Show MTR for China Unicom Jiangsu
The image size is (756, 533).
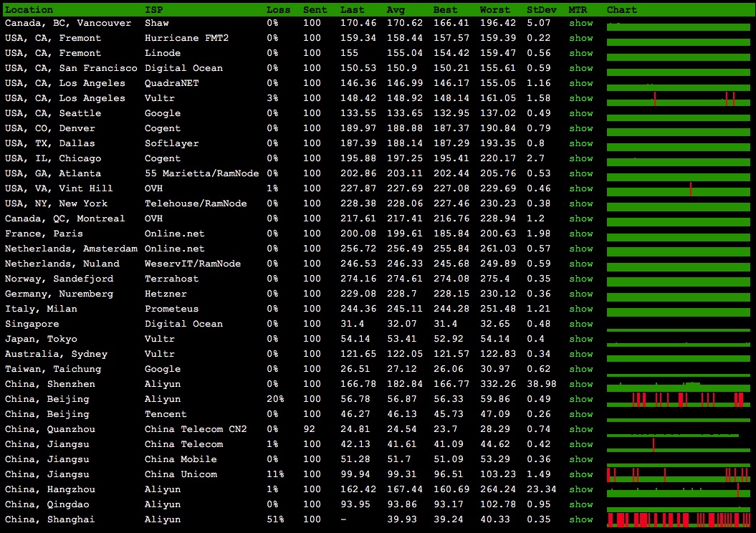(x=580, y=474)
